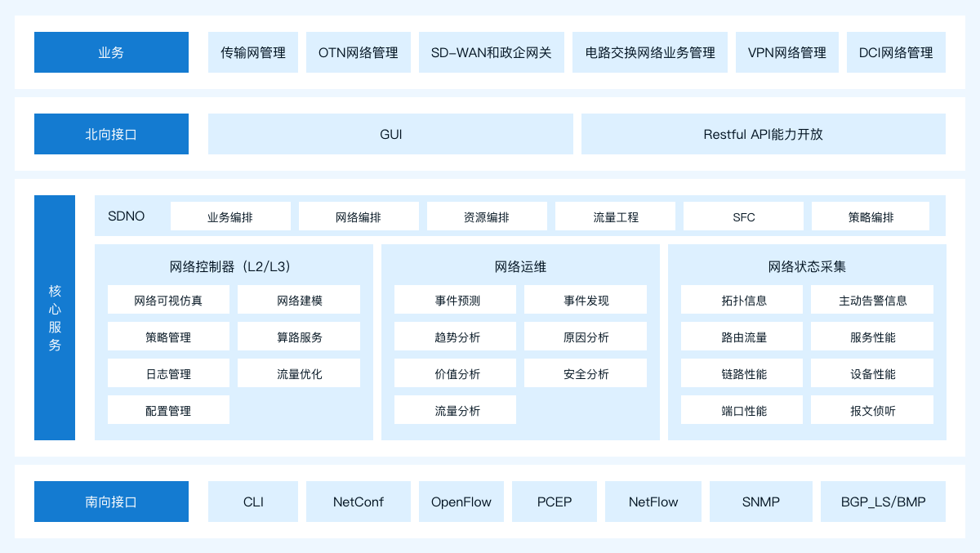Click the 业务 layer label
This screenshot has height=553, width=980.
(111, 52)
